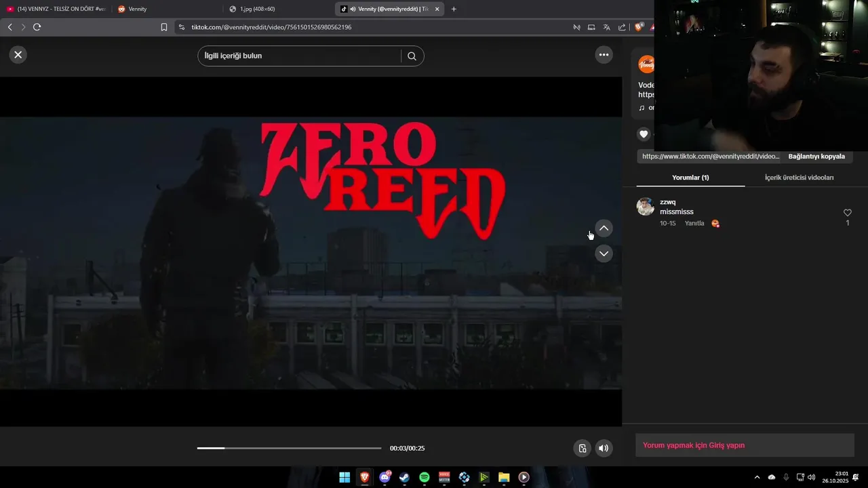The width and height of the screenshot is (868, 488).
Task: Open zzwq's profile avatar
Action: click(x=646, y=207)
